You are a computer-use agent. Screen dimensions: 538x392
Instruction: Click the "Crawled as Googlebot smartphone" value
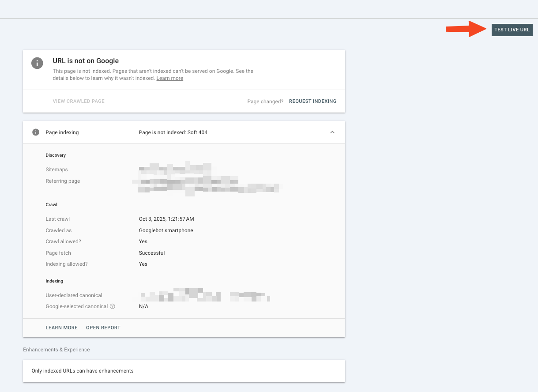[x=166, y=230]
